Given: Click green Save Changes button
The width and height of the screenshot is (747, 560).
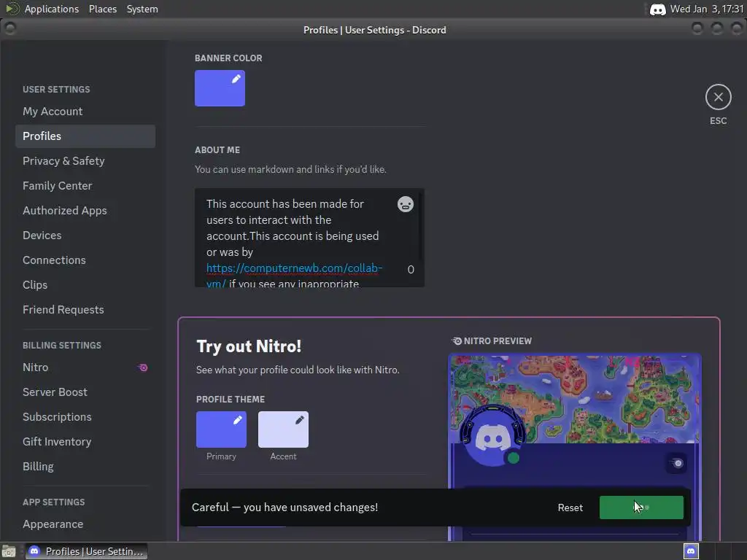Looking at the screenshot, I should click(x=641, y=507).
